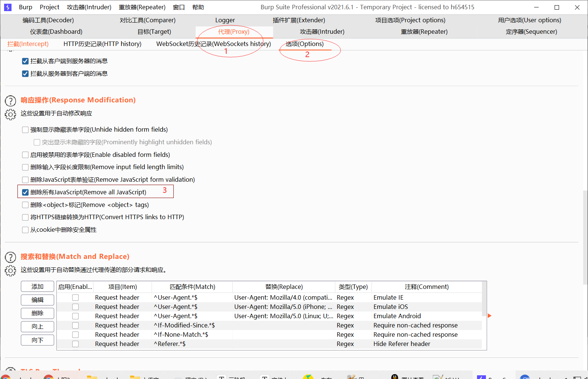Enable the If-None-Match rule checkbox
The height and width of the screenshot is (379, 588).
tap(75, 334)
